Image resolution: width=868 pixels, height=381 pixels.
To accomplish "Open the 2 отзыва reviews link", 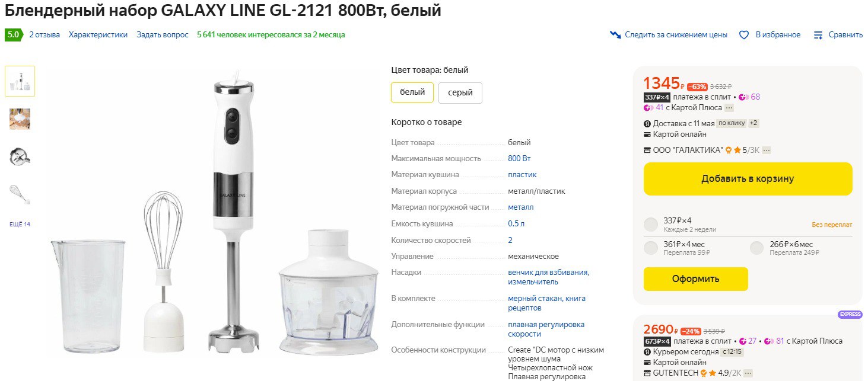I will click(x=44, y=35).
